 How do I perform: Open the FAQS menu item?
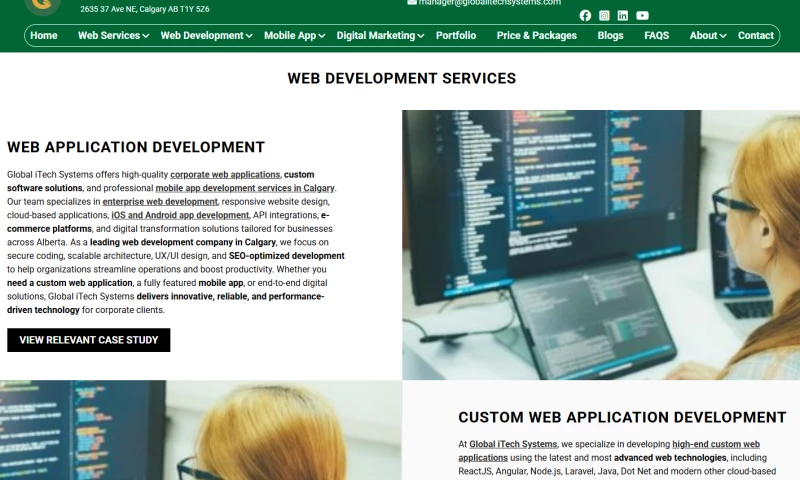click(x=656, y=35)
